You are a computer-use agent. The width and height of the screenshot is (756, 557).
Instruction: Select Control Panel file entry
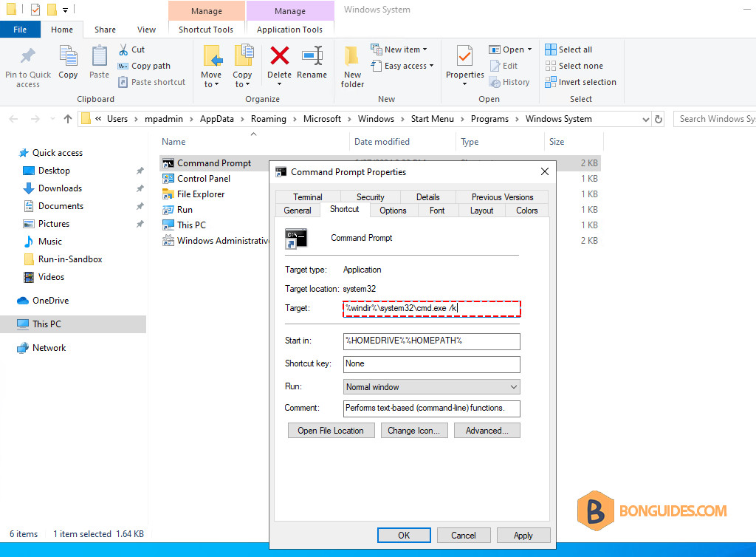click(204, 179)
